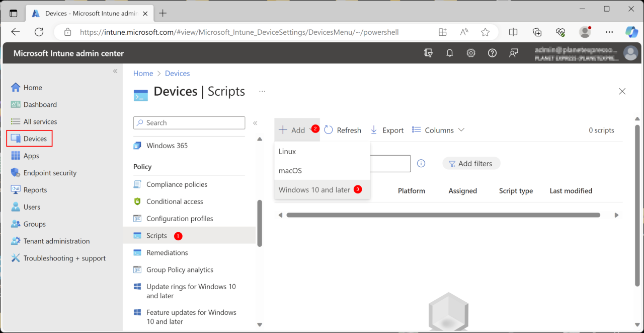644x333 pixels.
Task: Choose macOS from the Add menu
Action: click(290, 170)
